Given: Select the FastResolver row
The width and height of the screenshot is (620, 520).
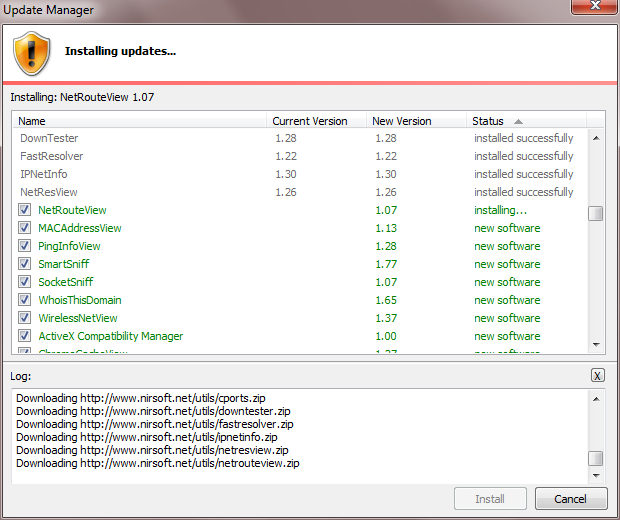Looking at the screenshot, I should pyautogui.click(x=300, y=156).
